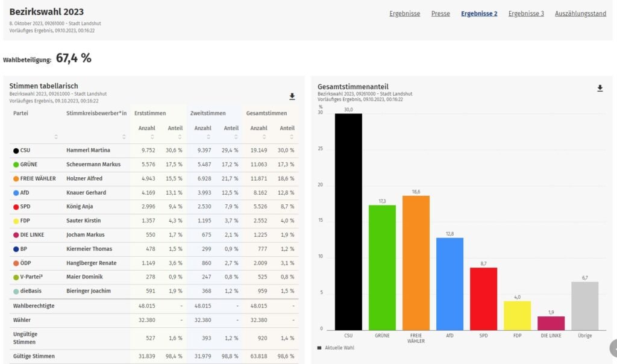
Task: Click the V-Partei³ party label
Action: click(x=31, y=277)
